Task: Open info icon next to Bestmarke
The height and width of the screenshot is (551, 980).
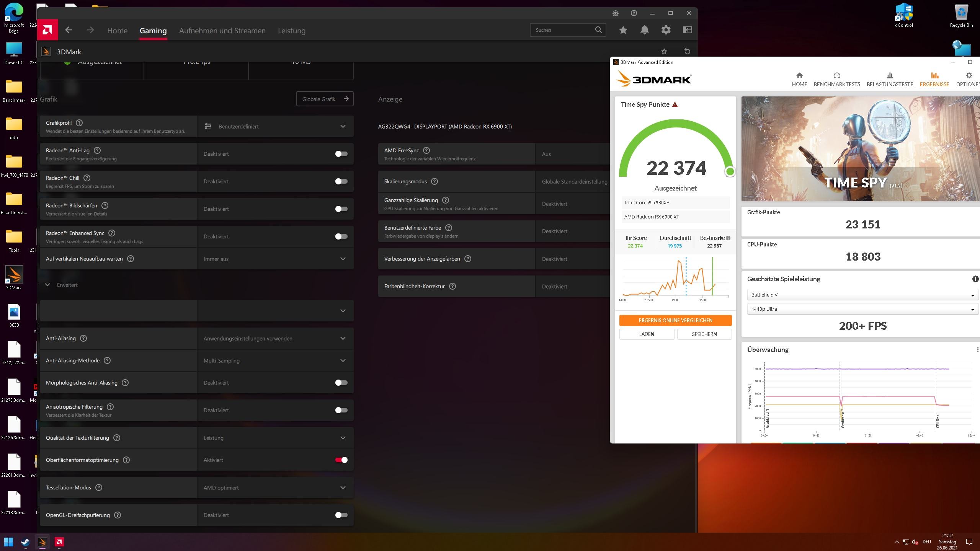Action: [728, 238]
